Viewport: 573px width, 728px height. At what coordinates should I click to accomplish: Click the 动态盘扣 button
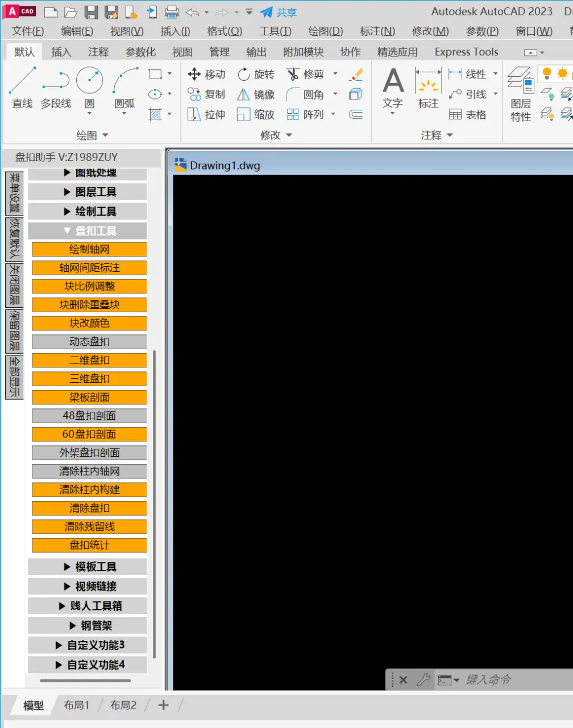[x=89, y=342]
